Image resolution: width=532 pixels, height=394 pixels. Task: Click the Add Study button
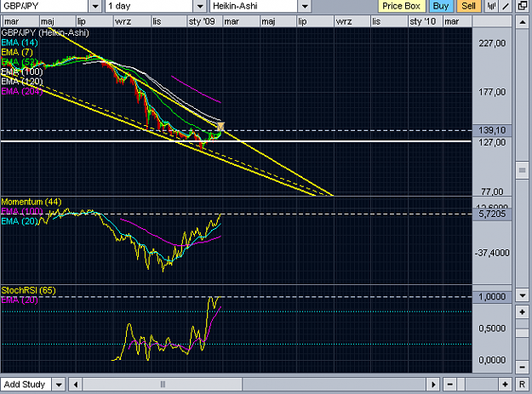click(x=26, y=385)
